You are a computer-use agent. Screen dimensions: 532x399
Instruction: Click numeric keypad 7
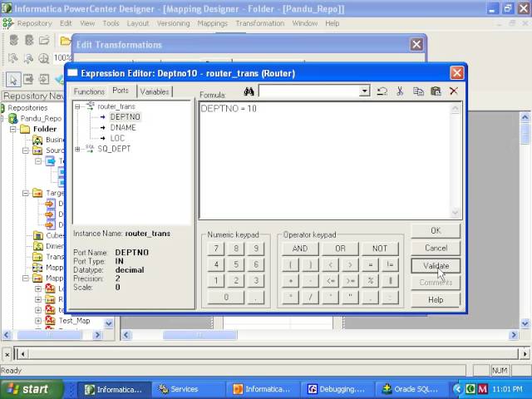pos(216,249)
